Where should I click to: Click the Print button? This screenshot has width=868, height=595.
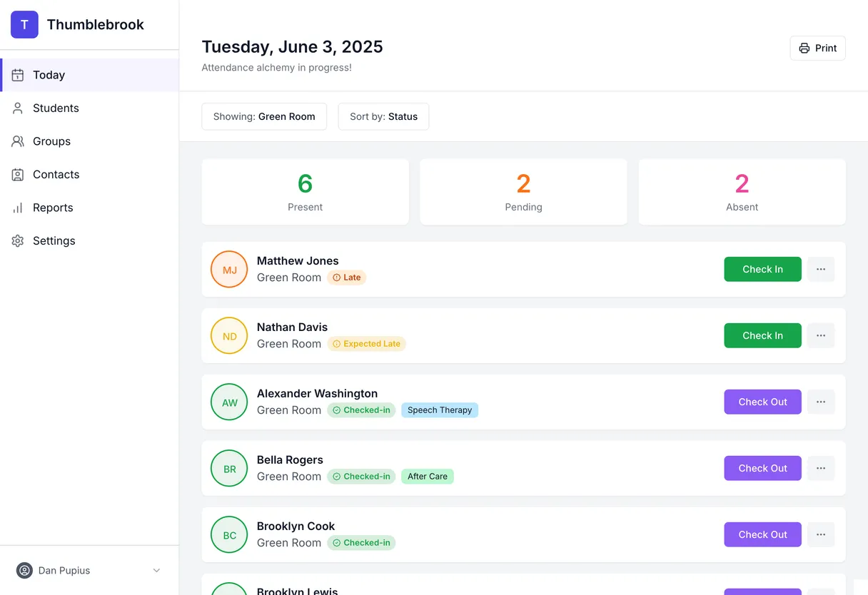tap(817, 48)
